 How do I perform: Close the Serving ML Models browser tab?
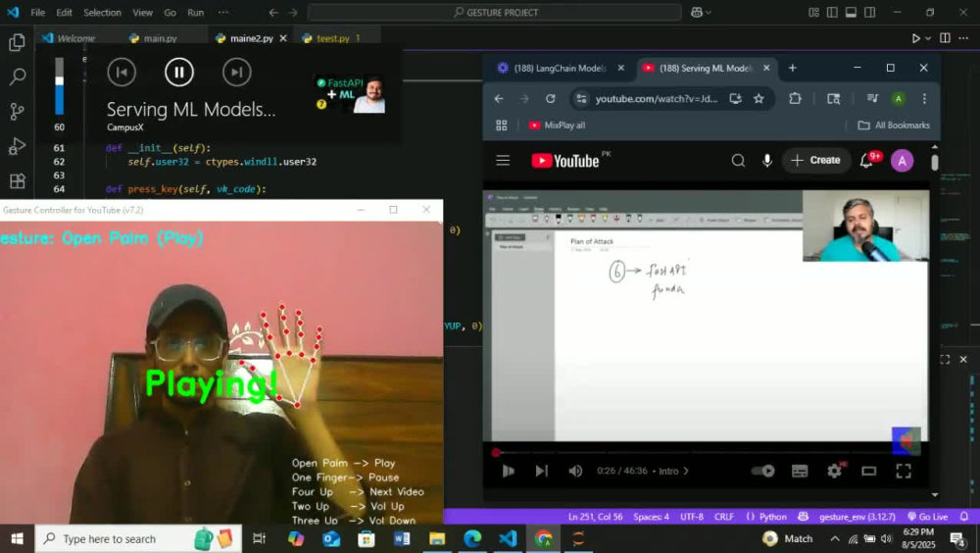[x=766, y=69]
